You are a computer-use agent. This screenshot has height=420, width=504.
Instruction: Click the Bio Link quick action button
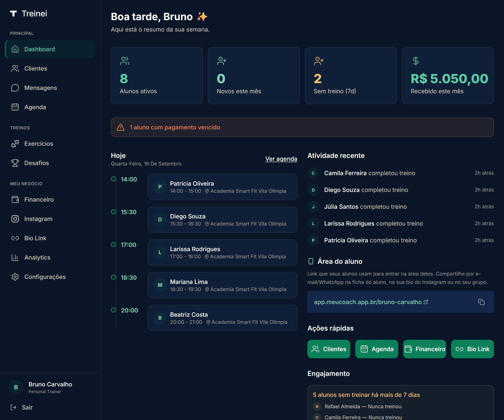tap(472, 349)
